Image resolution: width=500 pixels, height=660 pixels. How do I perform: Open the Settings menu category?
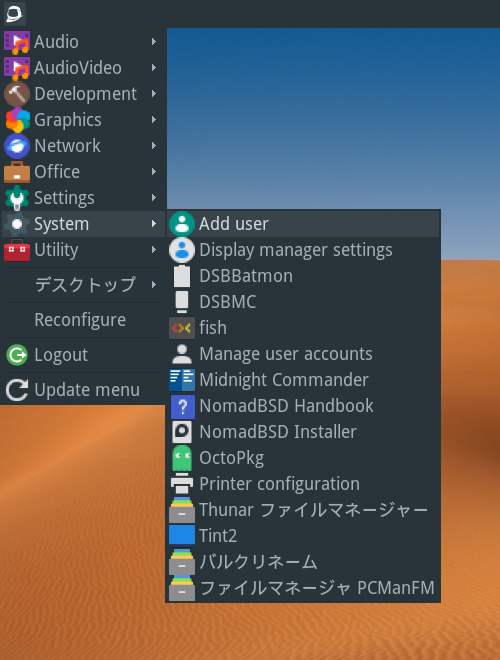point(83,198)
